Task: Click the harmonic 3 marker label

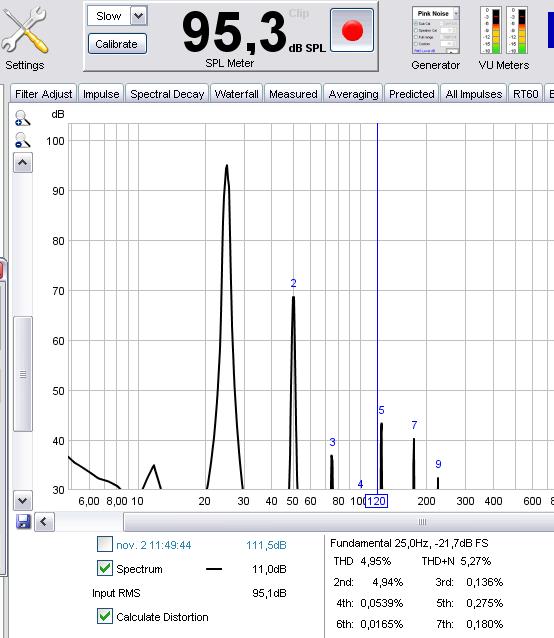Action: (332, 442)
